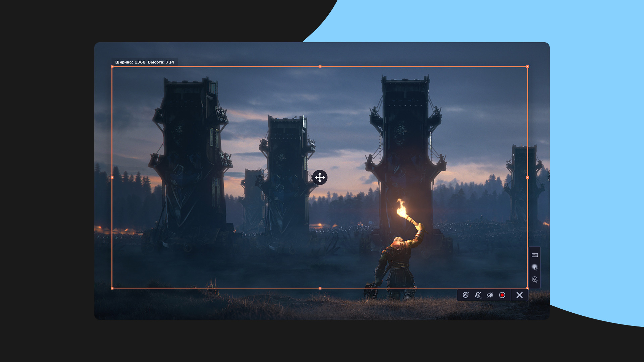Toggle the webcam capture icon
This screenshot has height=362, width=644.
point(466,295)
